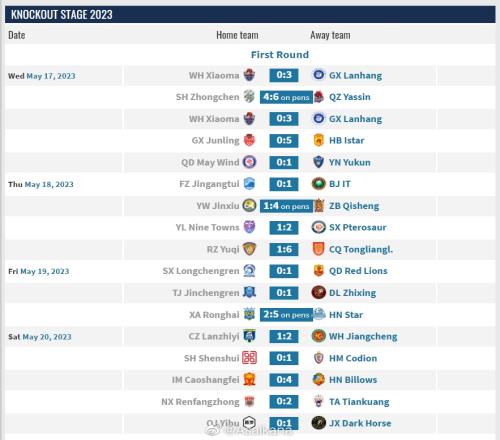
Task: Open the 1:6 RZ Yuqi match score
Action: coord(284,249)
